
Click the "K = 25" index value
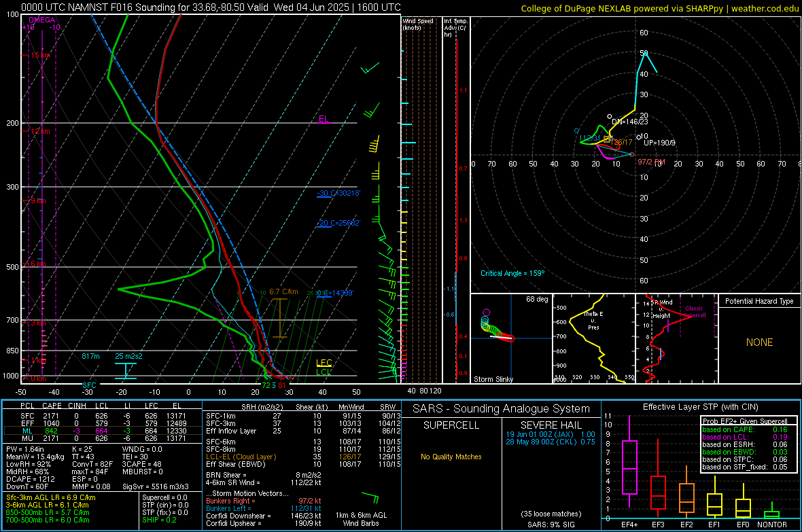pyautogui.click(x=82, y=449)
